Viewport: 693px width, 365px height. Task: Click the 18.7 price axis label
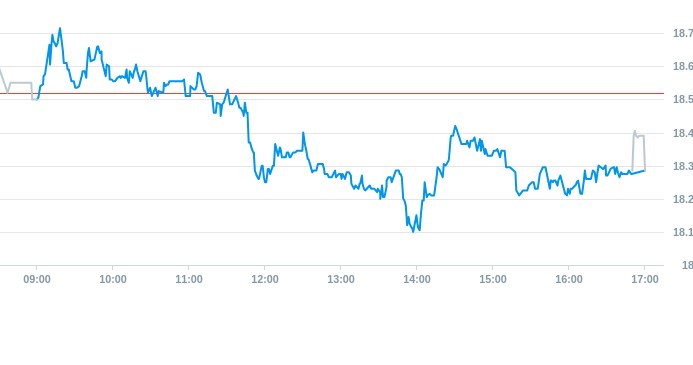point(683,33)
